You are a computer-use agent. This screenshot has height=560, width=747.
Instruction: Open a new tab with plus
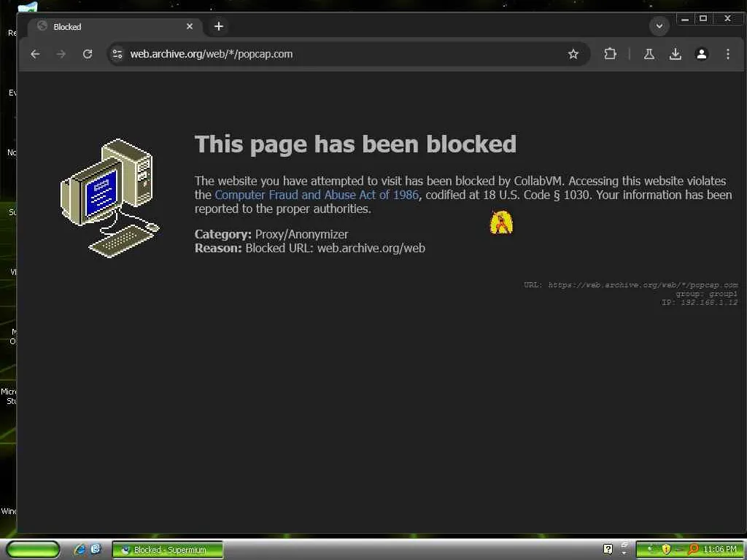219,26
